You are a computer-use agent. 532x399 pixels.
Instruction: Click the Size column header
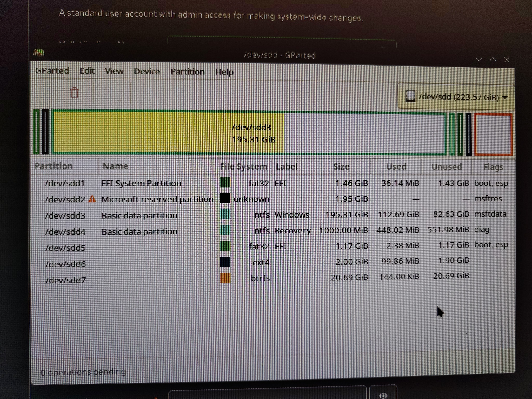coord(341,166)
